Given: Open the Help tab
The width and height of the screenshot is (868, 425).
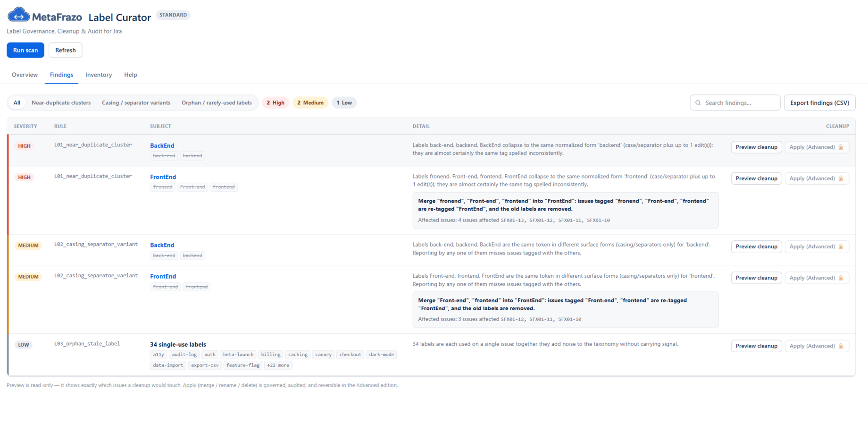Looking at the screenshot, I should (131, 75).
